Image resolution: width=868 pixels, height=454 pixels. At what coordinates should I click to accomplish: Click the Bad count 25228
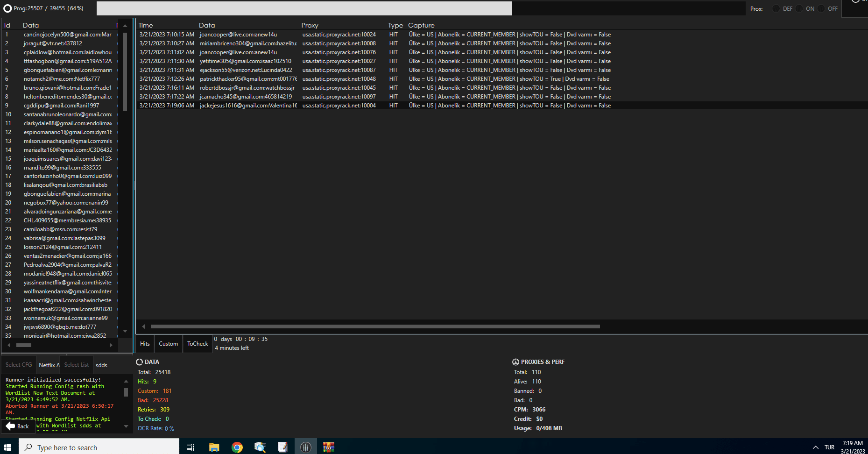pos(161,400)
